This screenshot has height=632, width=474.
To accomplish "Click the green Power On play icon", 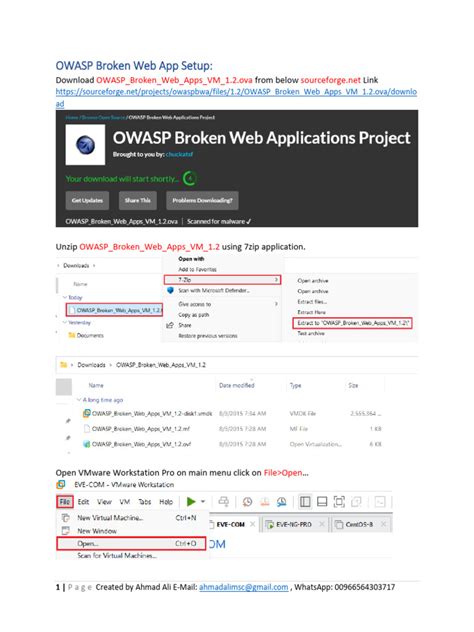I will [191, 501].
